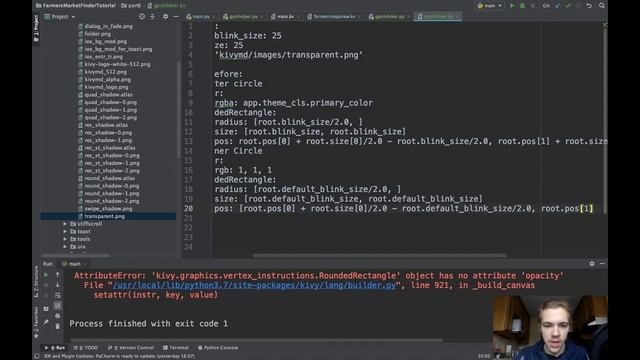Expand the vix folder
This screenshot has width=640, height=360.
click(x=65, y=247)
